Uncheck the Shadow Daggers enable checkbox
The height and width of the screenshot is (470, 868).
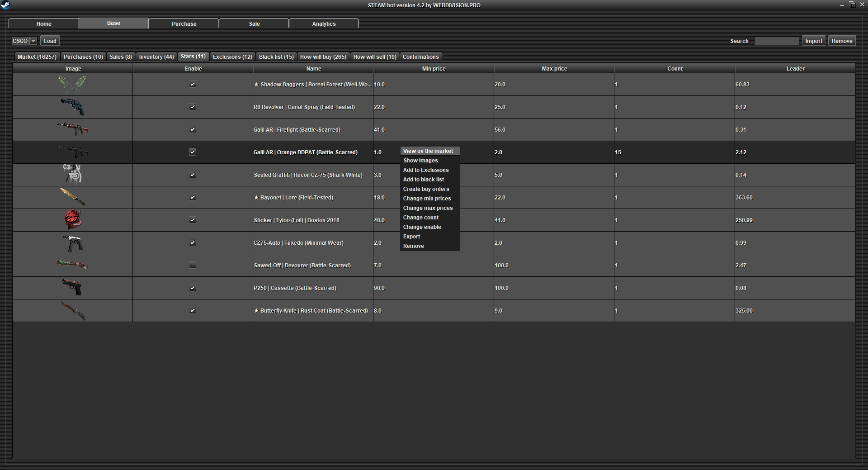pyautogui.click(x=193, y=85)
